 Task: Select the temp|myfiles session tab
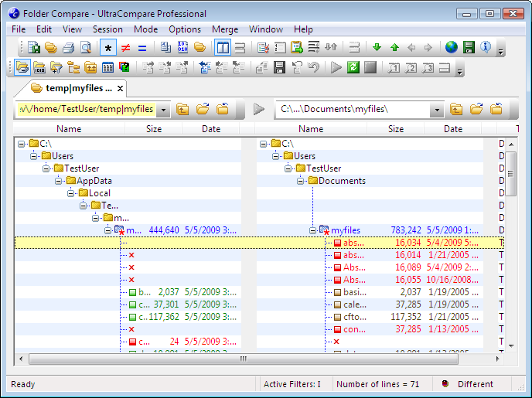pyautogui.click(x=72, y=88)
